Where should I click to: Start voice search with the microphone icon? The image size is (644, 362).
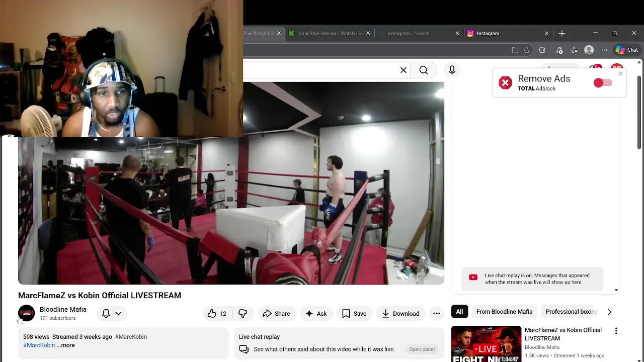[452, 70]
